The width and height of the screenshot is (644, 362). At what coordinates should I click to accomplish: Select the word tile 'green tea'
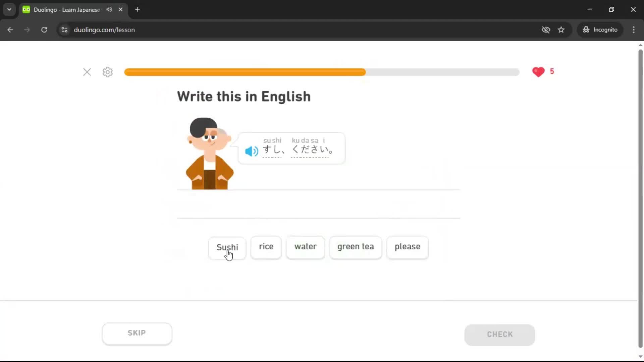tap(356, 247)
